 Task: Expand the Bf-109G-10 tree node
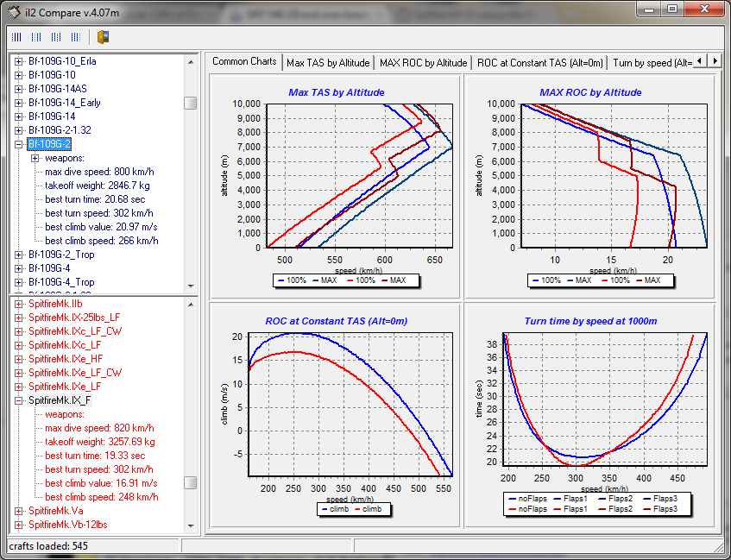point(18,75)
